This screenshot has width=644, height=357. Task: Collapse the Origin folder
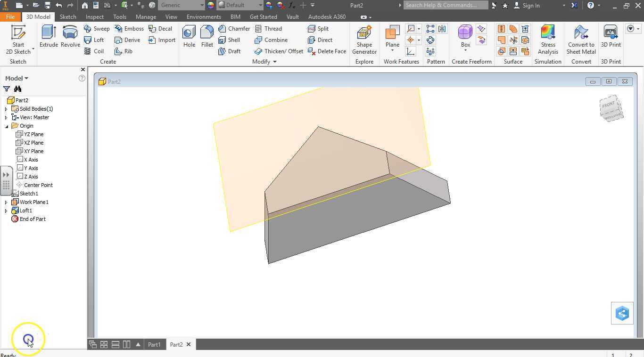(x=7, y=126)
